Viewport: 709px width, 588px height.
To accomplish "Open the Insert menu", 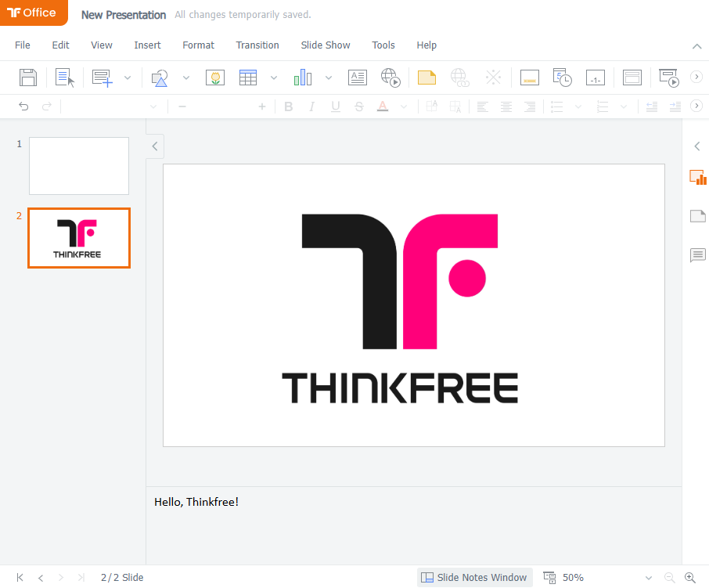I will [147, 45].
